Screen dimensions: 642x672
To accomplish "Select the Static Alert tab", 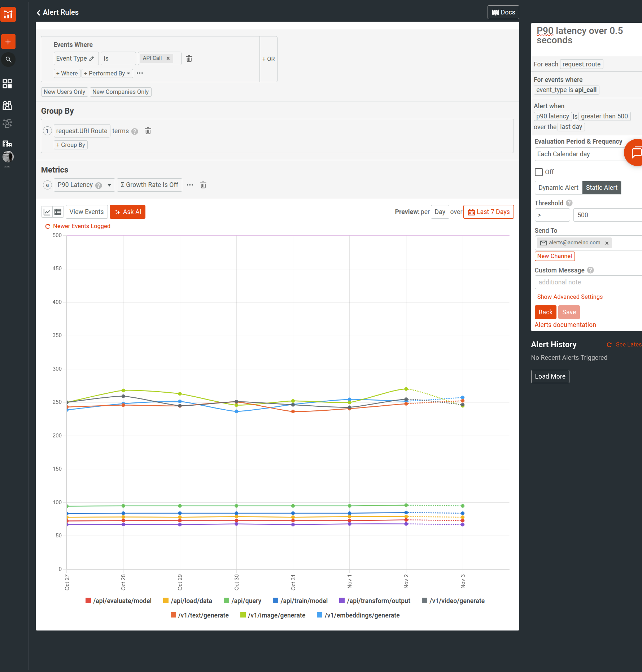I will coord(601,188).
